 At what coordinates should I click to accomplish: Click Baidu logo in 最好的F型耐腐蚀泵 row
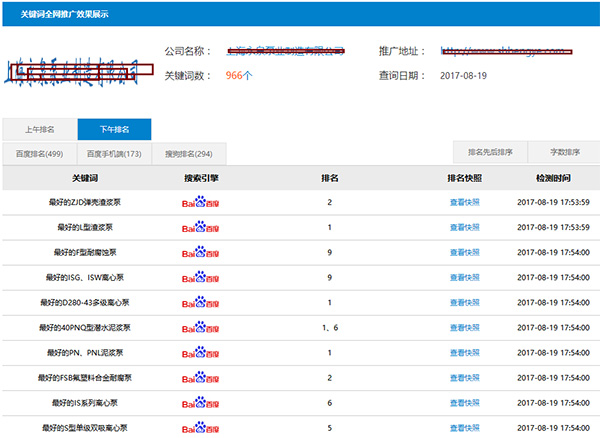(x=200, y=252)
